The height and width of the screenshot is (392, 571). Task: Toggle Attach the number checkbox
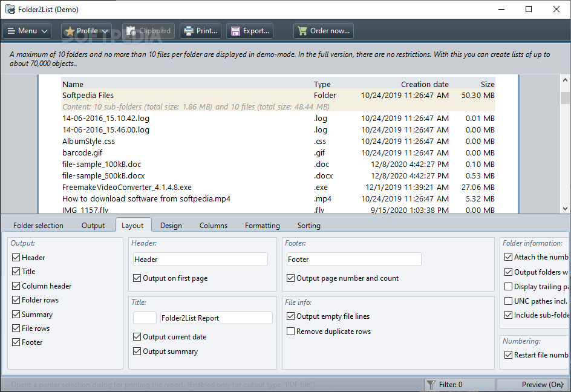[508, 257]
